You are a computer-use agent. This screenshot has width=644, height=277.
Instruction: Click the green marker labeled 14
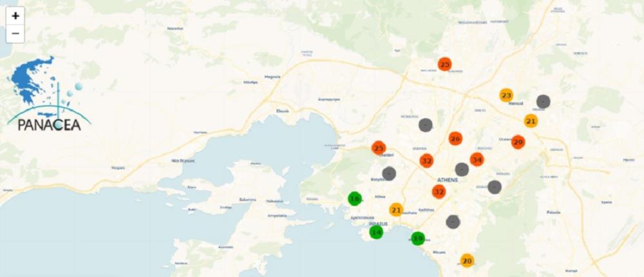pyautogui.click(x=376, y=232)
